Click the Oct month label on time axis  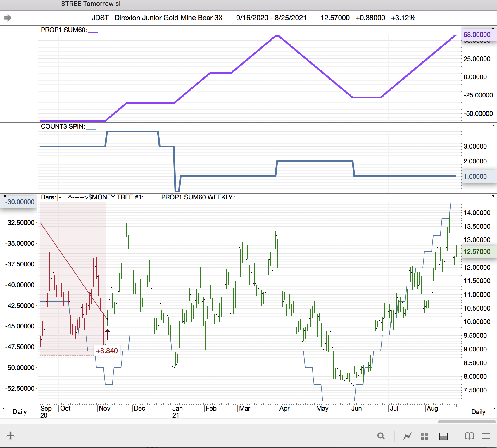click(65, 409)
